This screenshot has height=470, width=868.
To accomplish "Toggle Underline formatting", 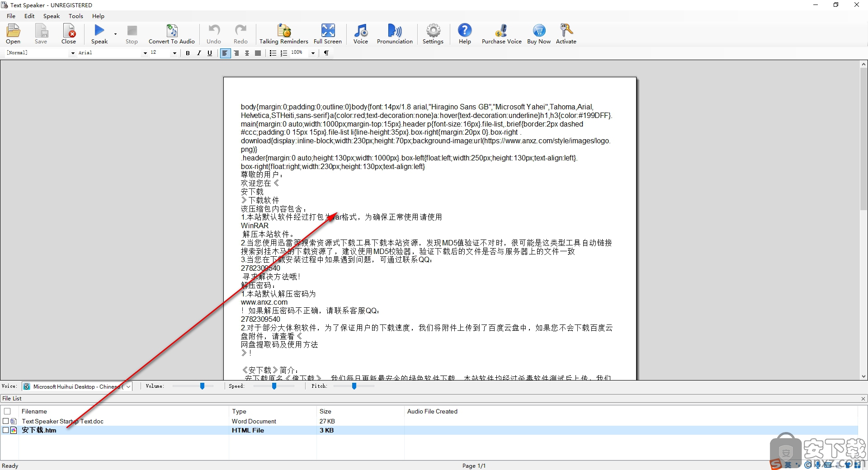I will tap(210, 53).
